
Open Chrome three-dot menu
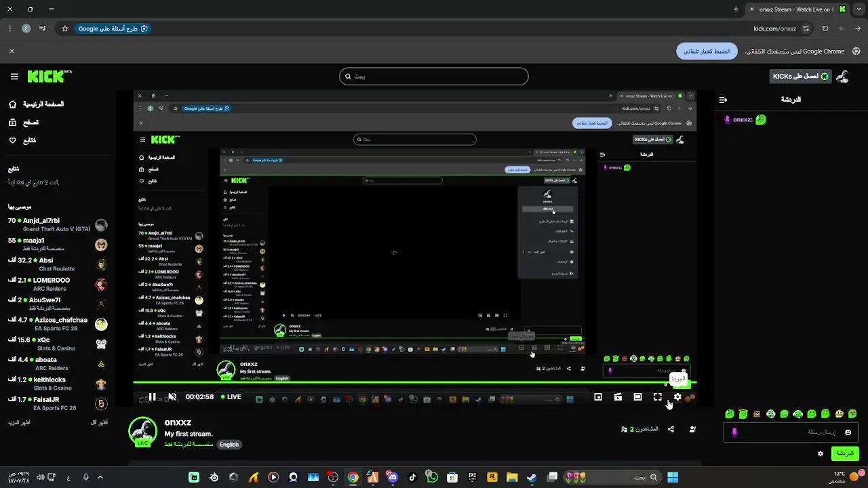coord(9,28)
